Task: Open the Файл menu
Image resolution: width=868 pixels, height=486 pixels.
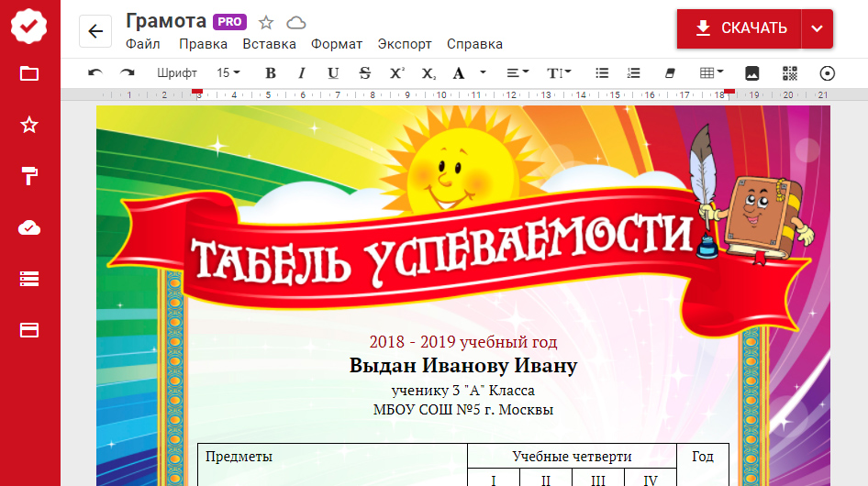Action: pyautogui.click(x=143, y=44)
